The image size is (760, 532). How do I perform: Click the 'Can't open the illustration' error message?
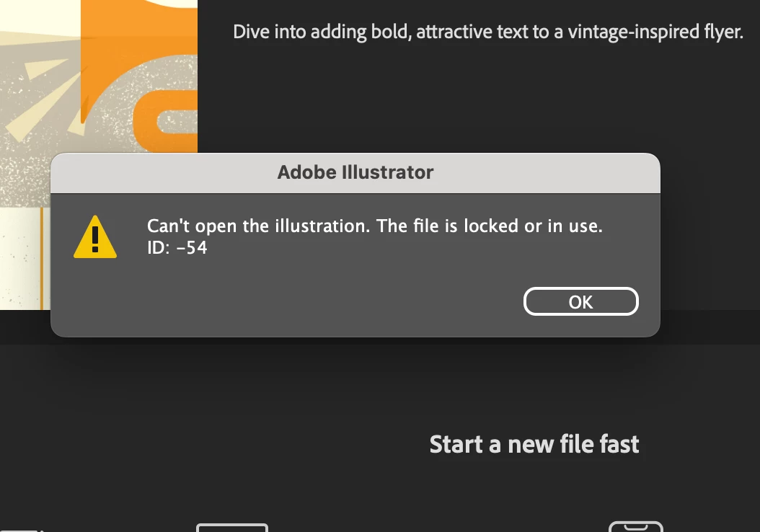point(375,226)
